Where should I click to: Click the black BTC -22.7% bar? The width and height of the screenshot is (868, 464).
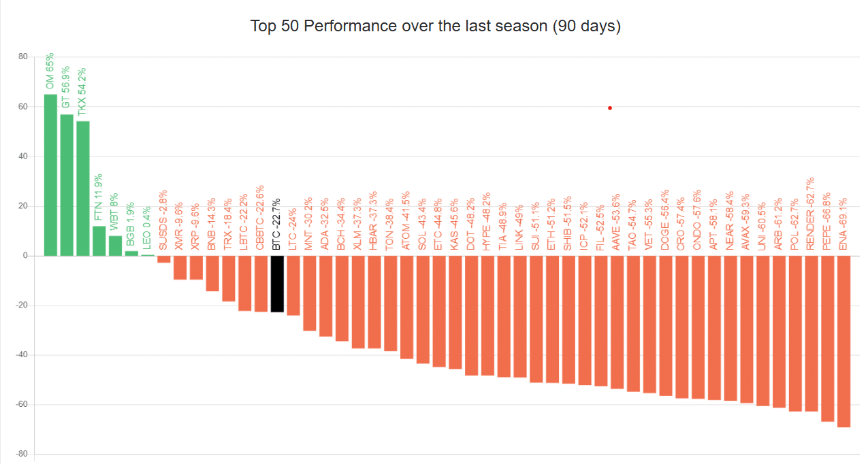[x=277, y=284]
